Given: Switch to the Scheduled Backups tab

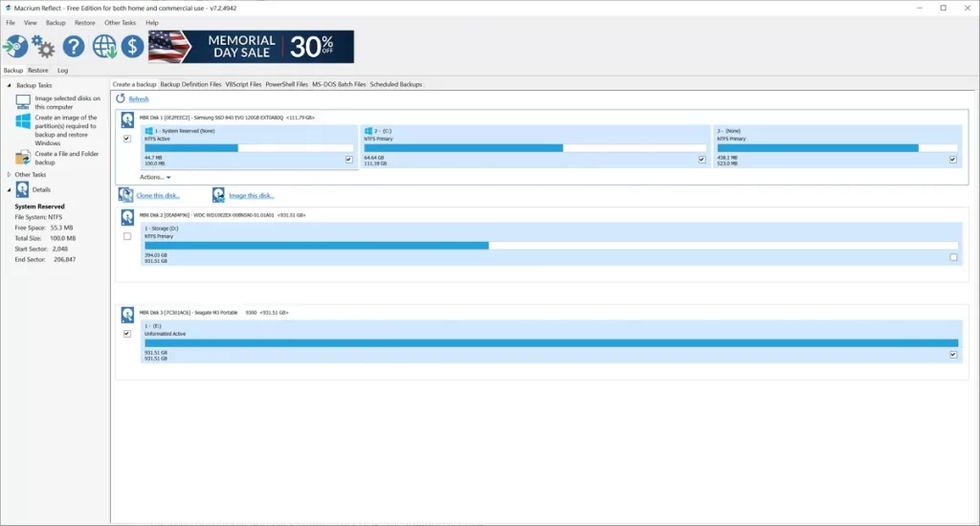Looking at the screenshot, I should [x=395, y=84].
